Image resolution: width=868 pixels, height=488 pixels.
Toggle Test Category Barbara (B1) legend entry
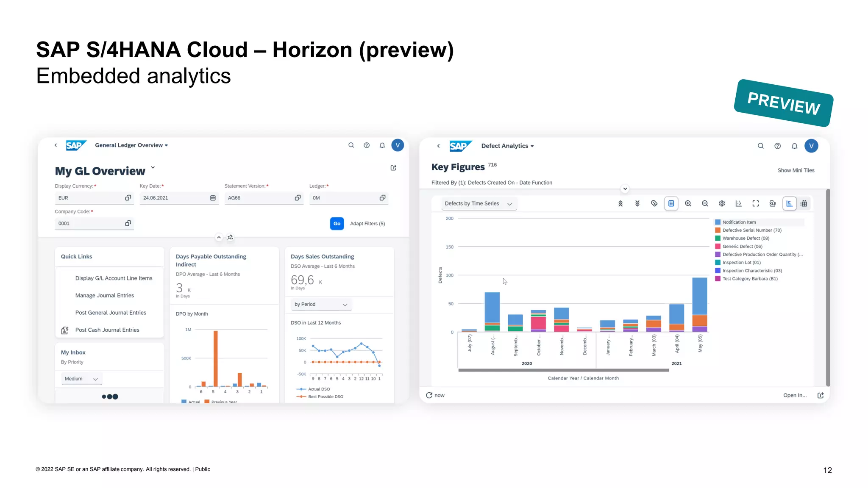tap(746, 279)
